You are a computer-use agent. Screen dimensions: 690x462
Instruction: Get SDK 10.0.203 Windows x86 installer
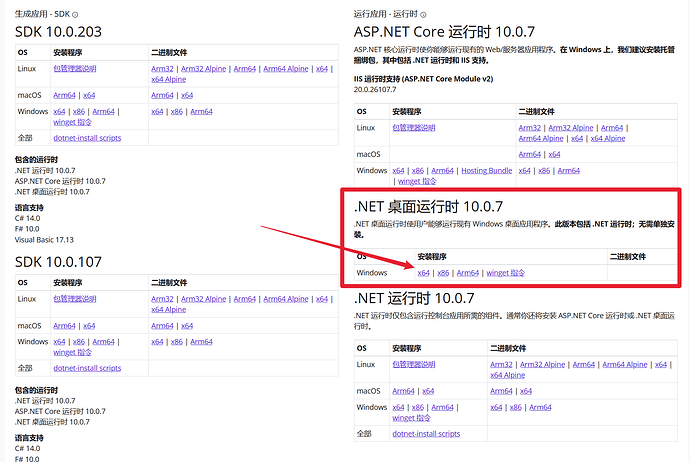[x=79, y=111]
